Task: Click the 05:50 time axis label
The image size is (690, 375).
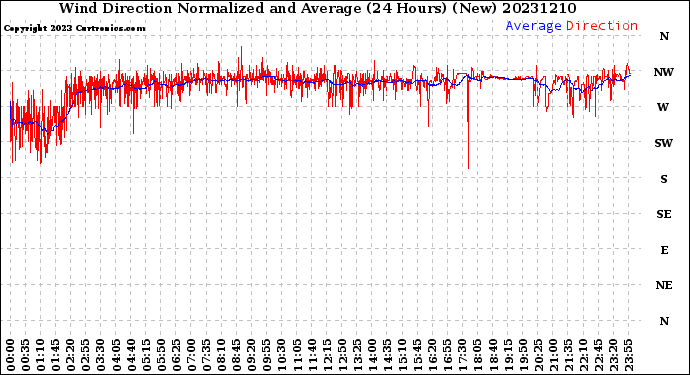Action: [161, 355]
